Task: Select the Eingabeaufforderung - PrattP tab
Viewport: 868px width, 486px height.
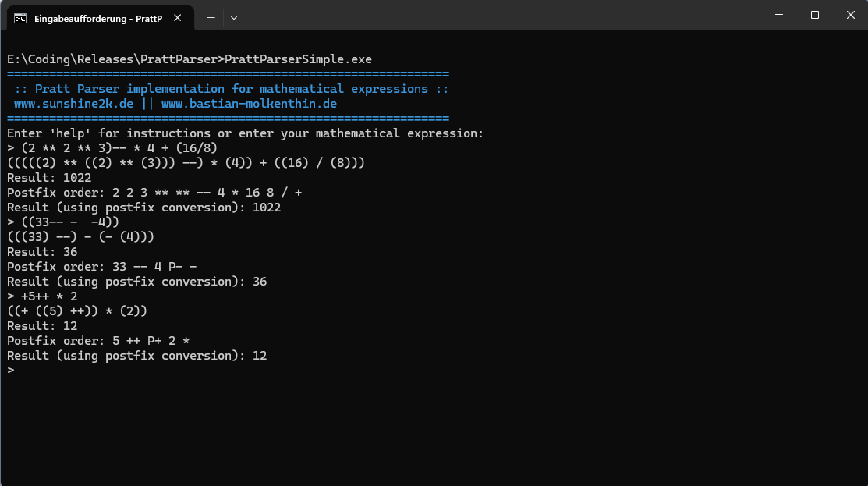Action: tap(97, 17)
